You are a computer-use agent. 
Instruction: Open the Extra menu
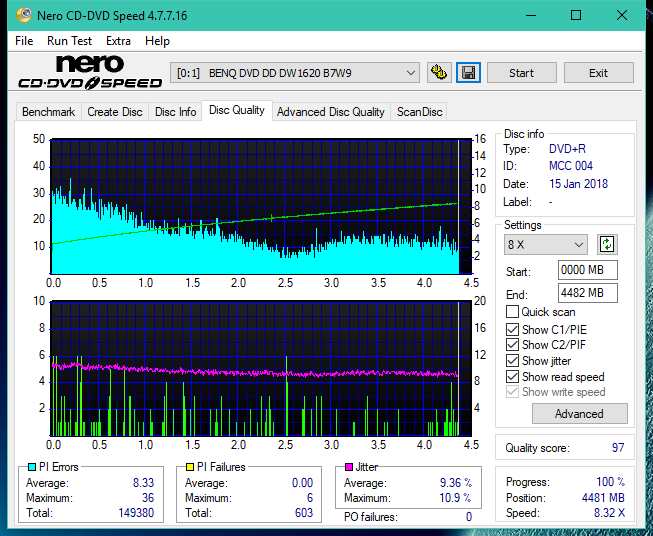[118, 41]
